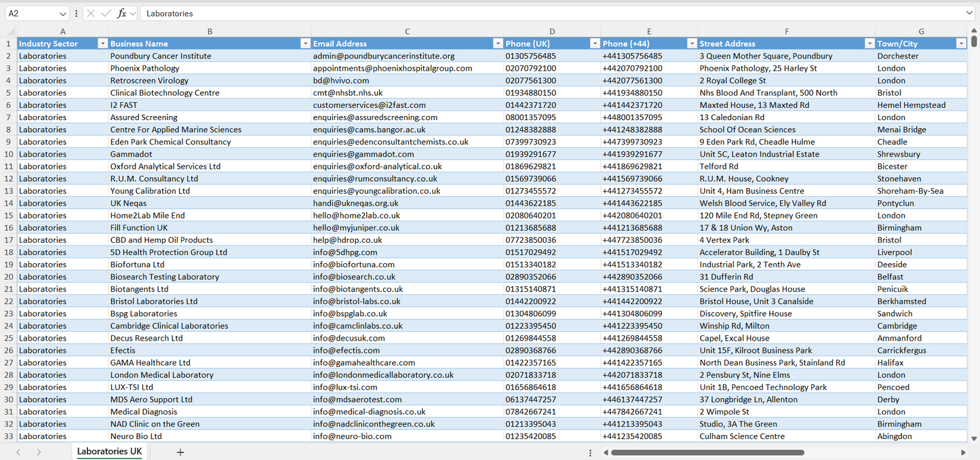980x460 pixels.
Task: Select phone +441269844558 cell
Action: click(x=649, y=338)
